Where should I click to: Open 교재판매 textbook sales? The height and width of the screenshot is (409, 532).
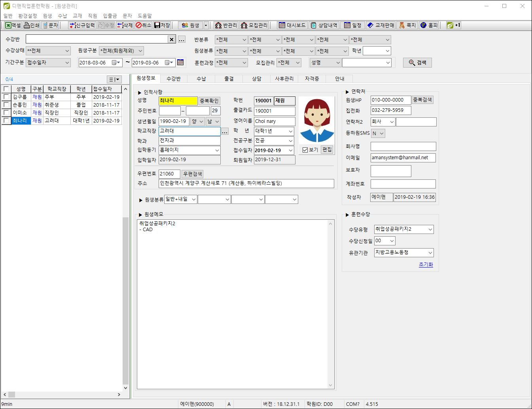pos(381,25)
